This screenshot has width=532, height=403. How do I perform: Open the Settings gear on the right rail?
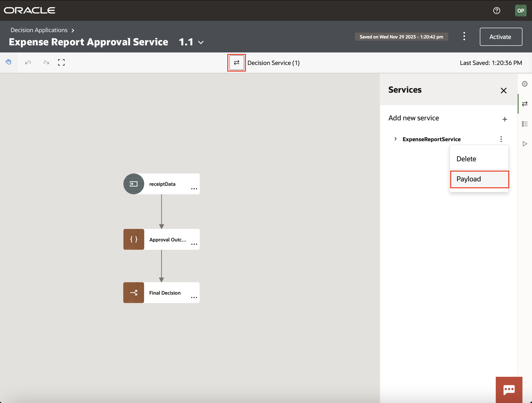(525, 84)
